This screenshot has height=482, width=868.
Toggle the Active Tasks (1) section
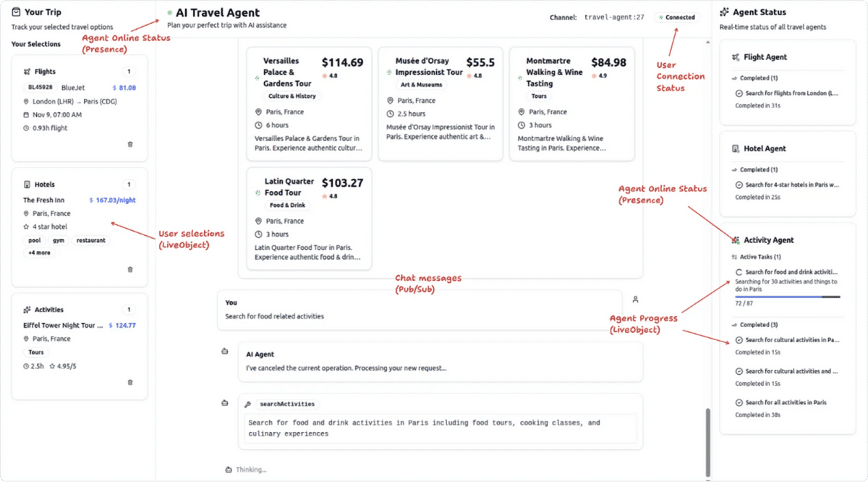click(756, 257)
